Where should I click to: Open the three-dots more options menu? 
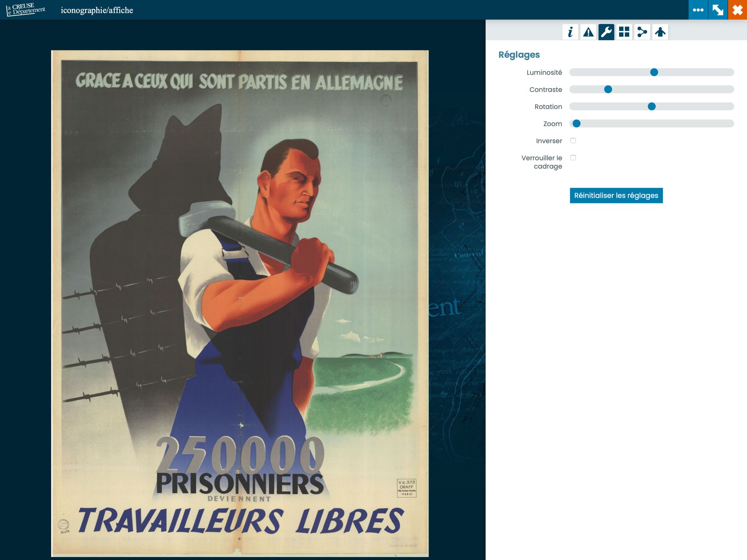(698, 10)
